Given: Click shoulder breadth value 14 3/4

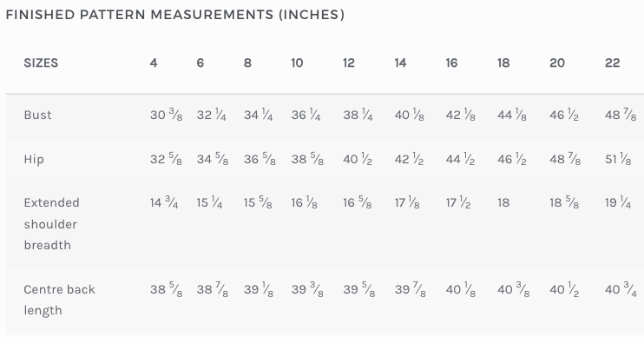Looking at the screenshot, I should (164, 202).
